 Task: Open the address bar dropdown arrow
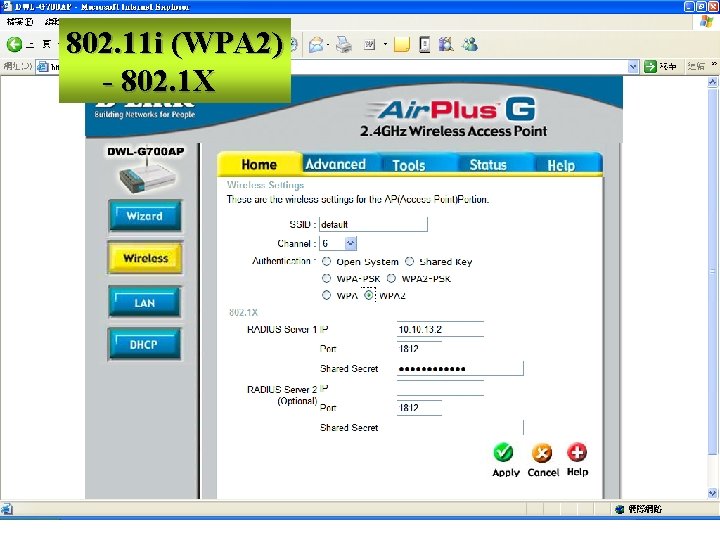(633, 67)
